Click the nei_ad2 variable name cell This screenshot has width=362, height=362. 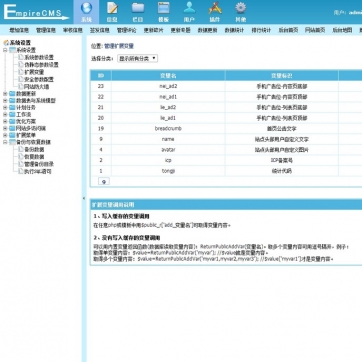(x=168, y=86)
